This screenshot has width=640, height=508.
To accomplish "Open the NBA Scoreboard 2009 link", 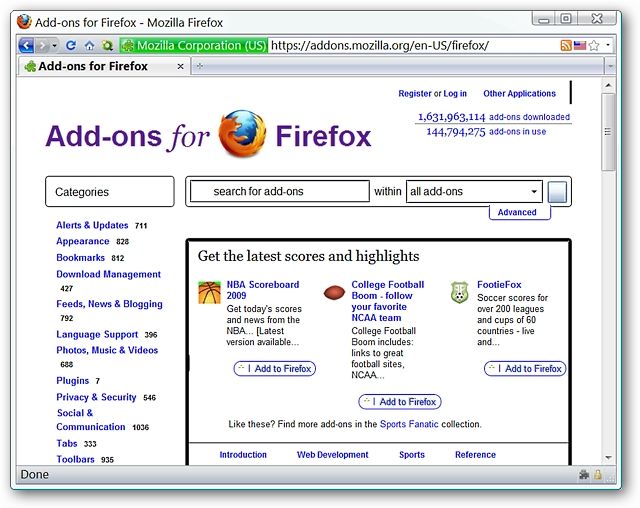I will point(263,290).
